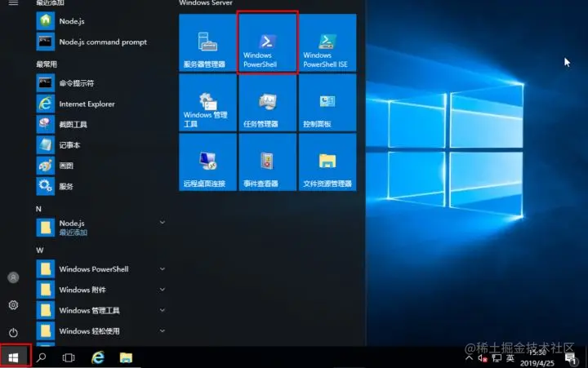Launch the 远程桌面连接 tile

207,162
